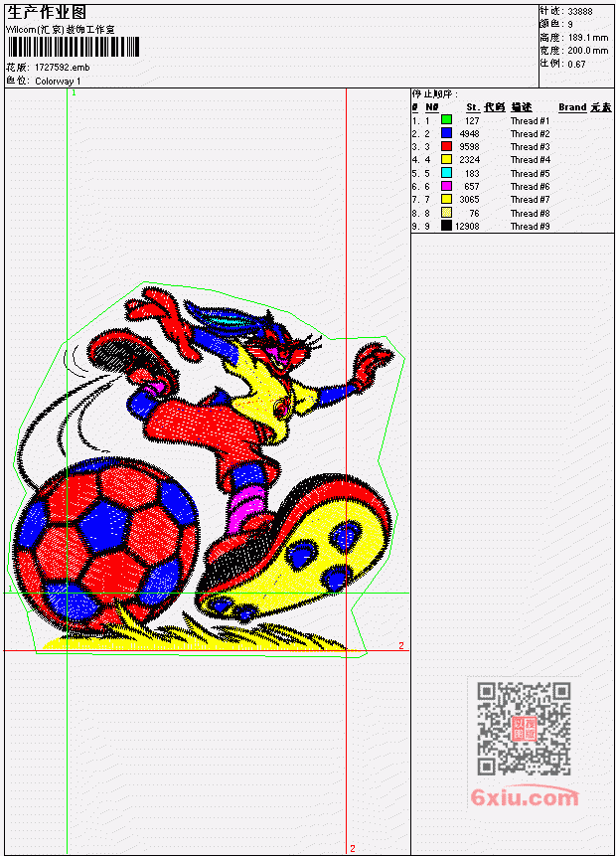
Task: Click the file name '1727592.emb'
Action: 62,68
